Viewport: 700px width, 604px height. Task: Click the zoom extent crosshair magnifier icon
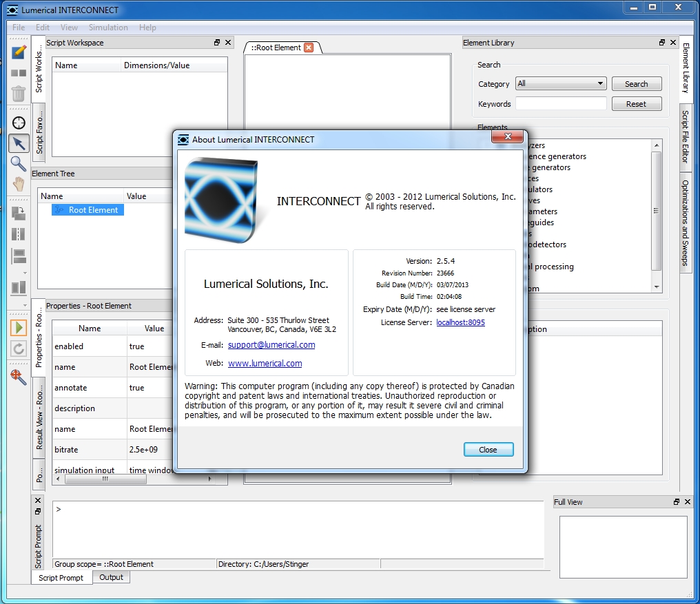19,377
